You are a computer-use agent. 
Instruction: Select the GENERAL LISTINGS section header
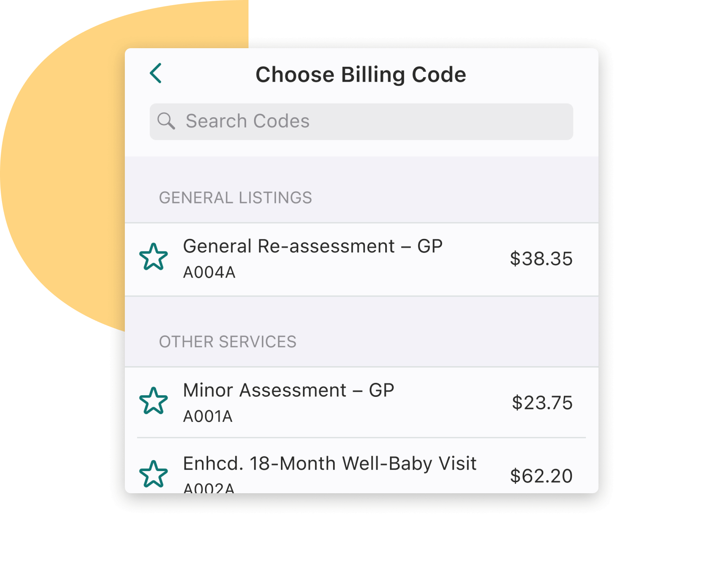point(236,197)
